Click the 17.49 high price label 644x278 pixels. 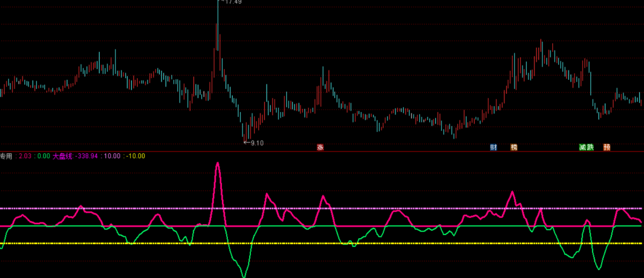233,2
